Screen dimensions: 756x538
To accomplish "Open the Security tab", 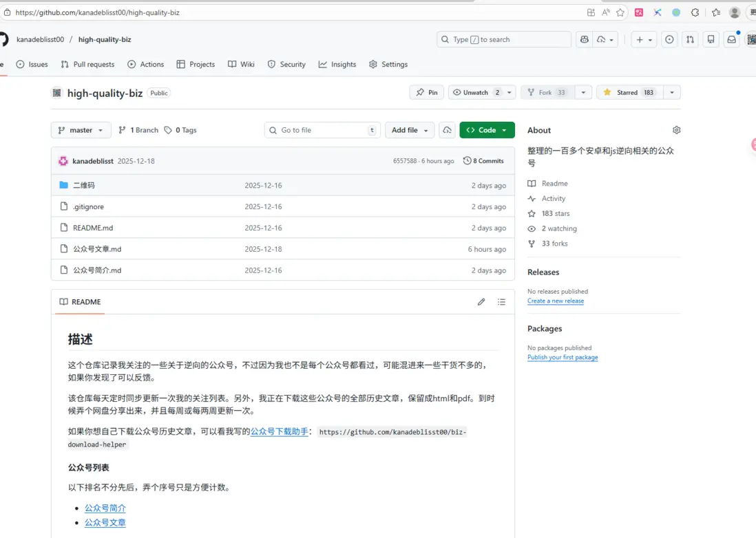I will pos(286,64).
